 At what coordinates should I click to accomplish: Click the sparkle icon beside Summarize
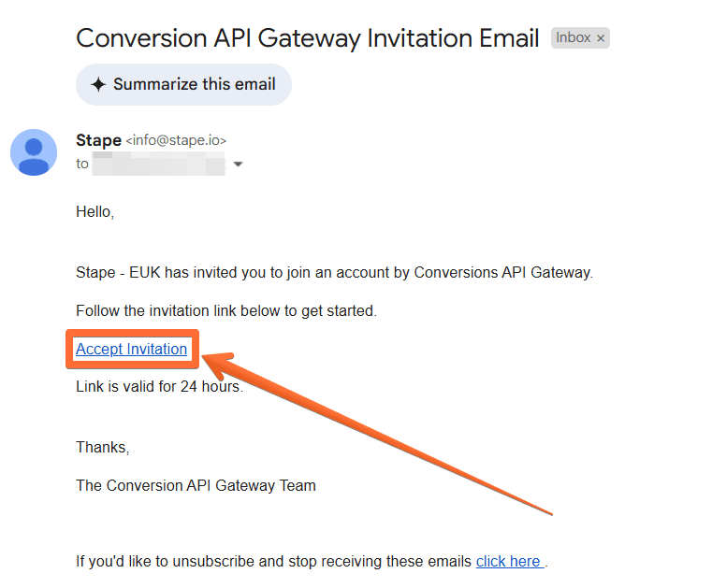tap(98, 84)
